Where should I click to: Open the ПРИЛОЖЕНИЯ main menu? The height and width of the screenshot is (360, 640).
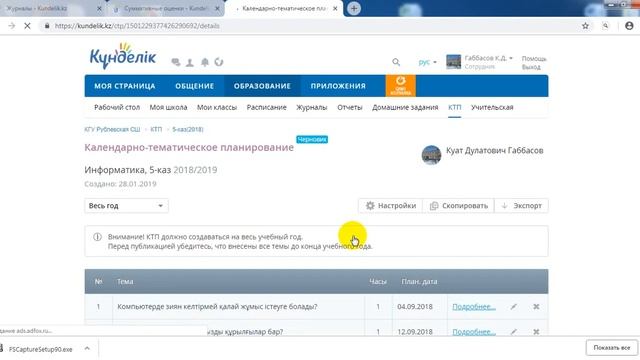pos(338,86)
